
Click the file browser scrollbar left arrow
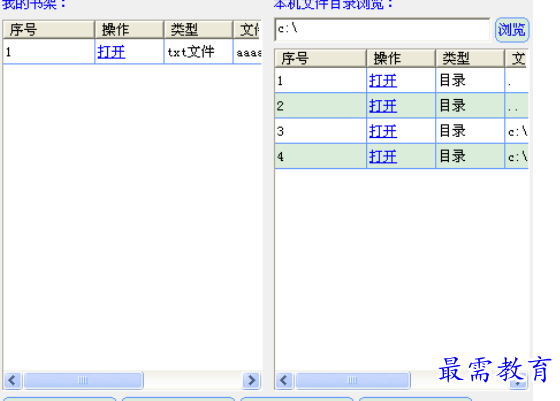click(x=284, y=380)
